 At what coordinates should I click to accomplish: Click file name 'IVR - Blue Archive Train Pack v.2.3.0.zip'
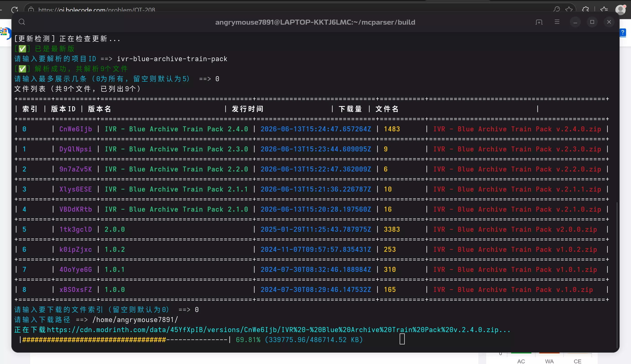pyautogui.click(x=517, y=149)
